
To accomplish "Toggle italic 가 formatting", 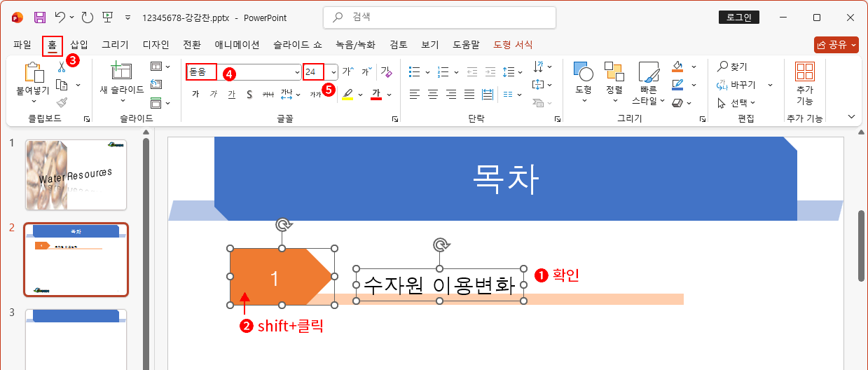I will pyautogui.click(x=213, y=94).
